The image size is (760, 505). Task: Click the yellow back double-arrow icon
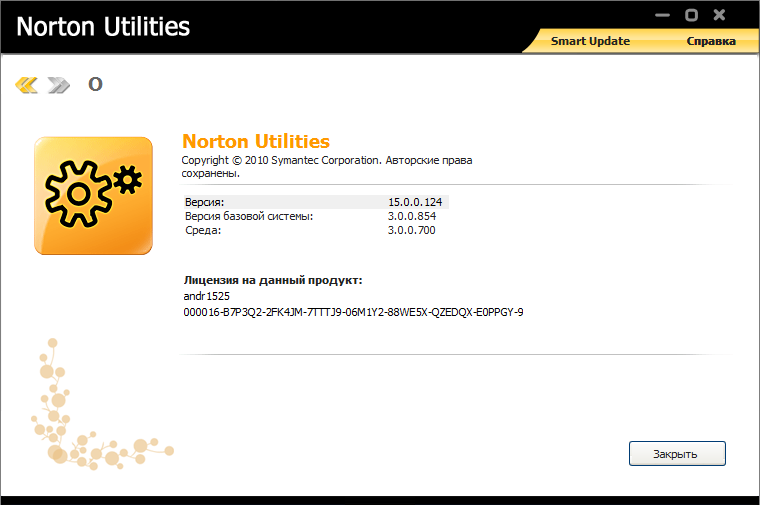(27, 85)
